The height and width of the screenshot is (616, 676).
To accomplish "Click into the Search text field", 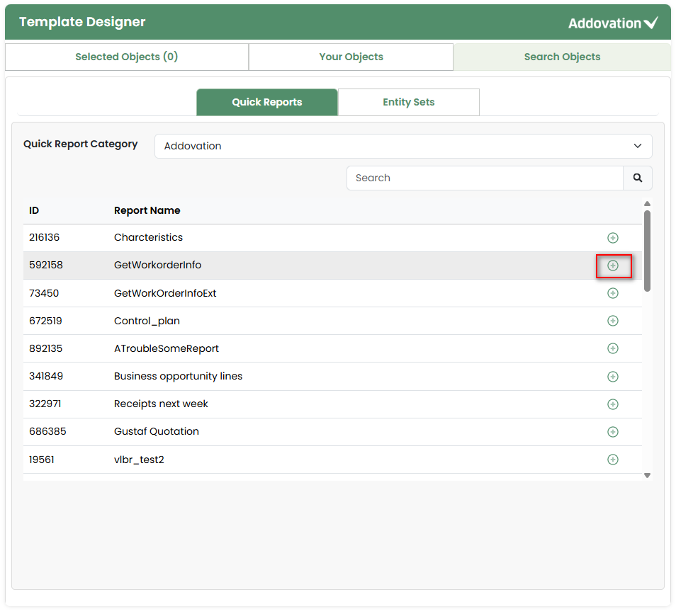I will coord(485,178).
